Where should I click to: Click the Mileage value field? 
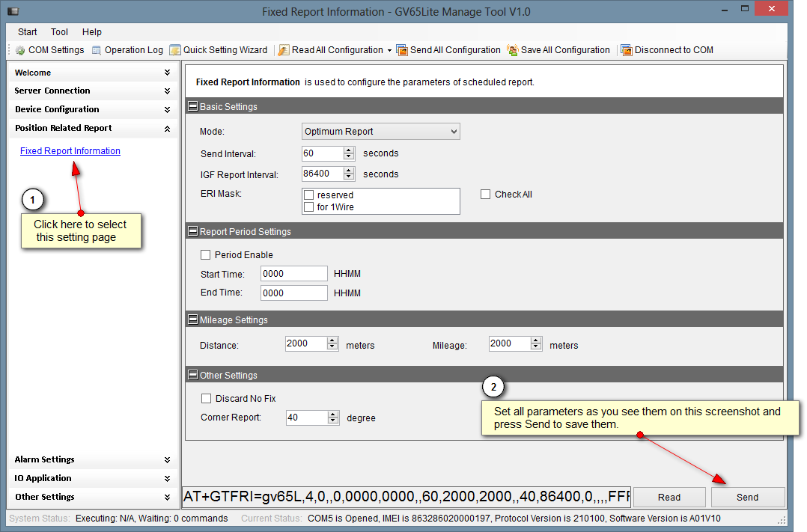click(x=510, y=343)
